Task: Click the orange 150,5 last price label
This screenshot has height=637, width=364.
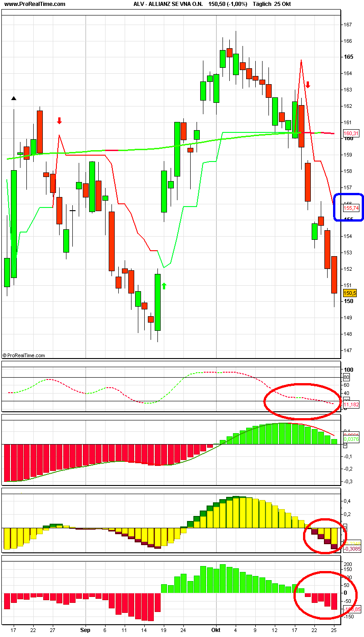Action: [x=349, y=293]
